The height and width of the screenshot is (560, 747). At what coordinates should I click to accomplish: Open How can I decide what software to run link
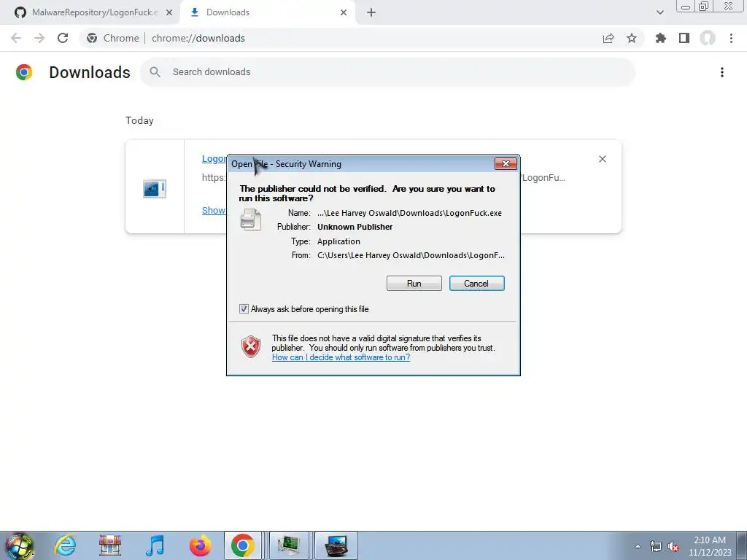[x=341, y=357]
